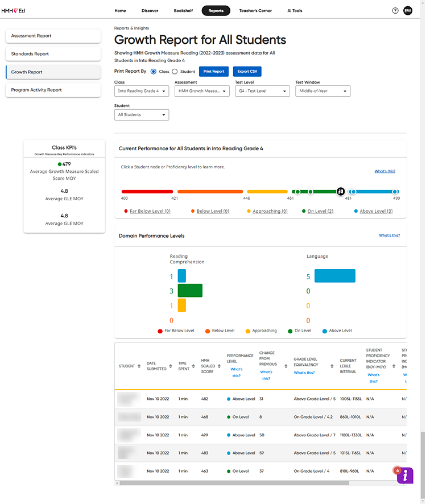Click What's this link in Current Performance
Viewport: 426px width, 504px height.
click(x=385, y=171)
